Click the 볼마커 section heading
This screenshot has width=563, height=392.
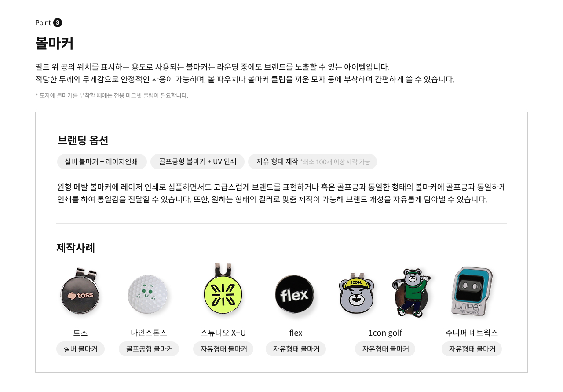click(x=55, y=43)
